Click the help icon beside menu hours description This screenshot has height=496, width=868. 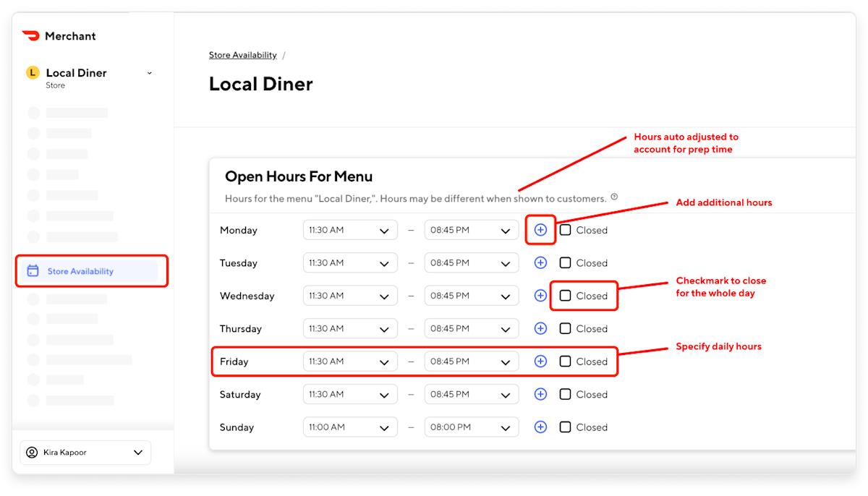(614, 197)
